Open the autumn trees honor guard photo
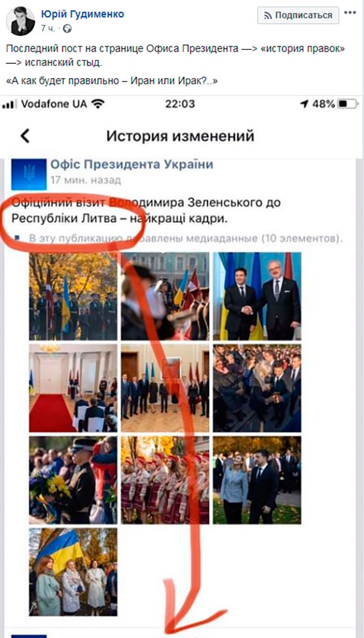 point(73,296)
